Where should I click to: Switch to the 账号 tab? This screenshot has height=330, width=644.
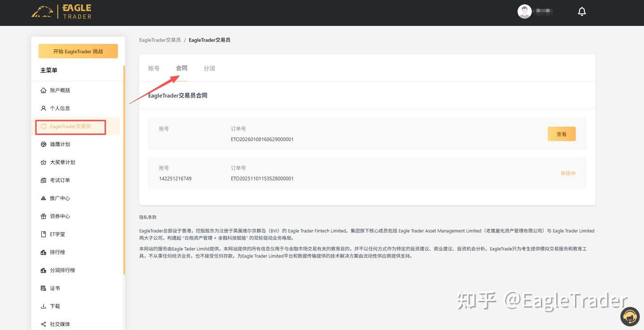[x=153, y=68]
